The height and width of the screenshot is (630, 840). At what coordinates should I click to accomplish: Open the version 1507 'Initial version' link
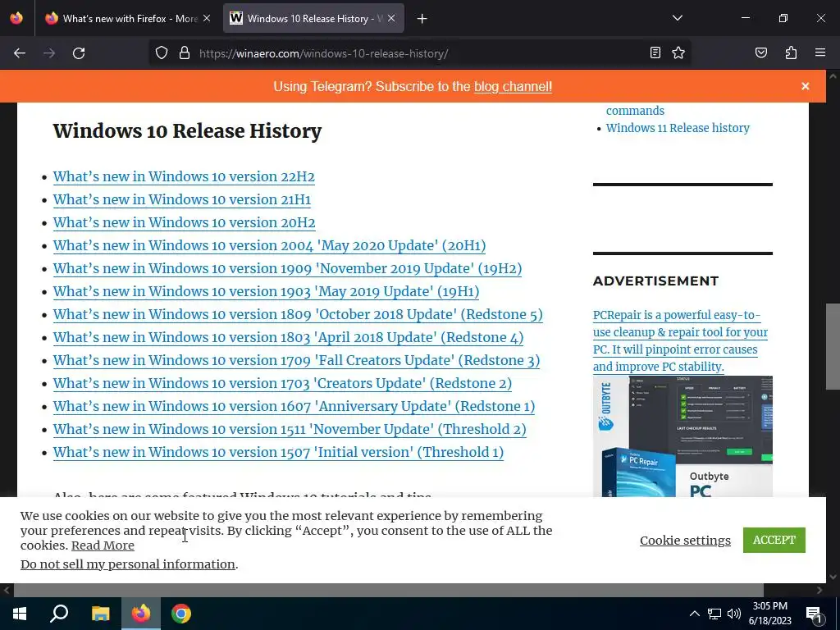point(278,453)
